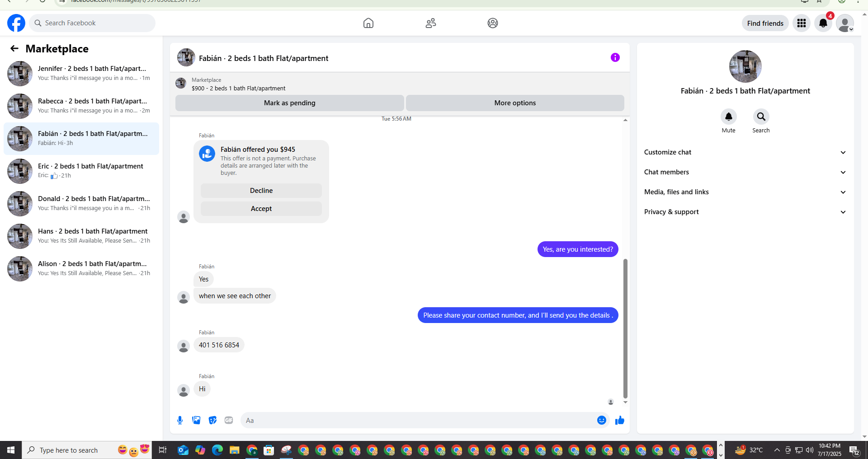Image resolution: width=868 pixels, height=459 pixels.
Task: Record a voice clip with the microphone icon
Action: pos(180,420)
